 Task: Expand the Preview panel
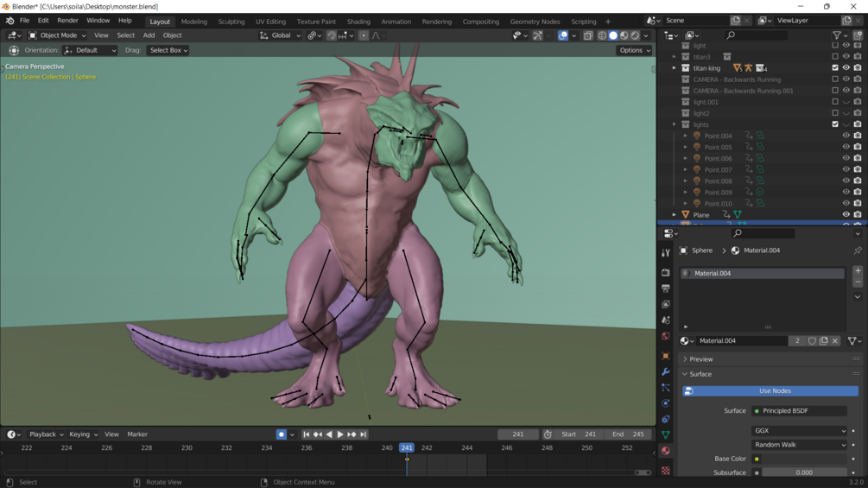tap(770, 359)
